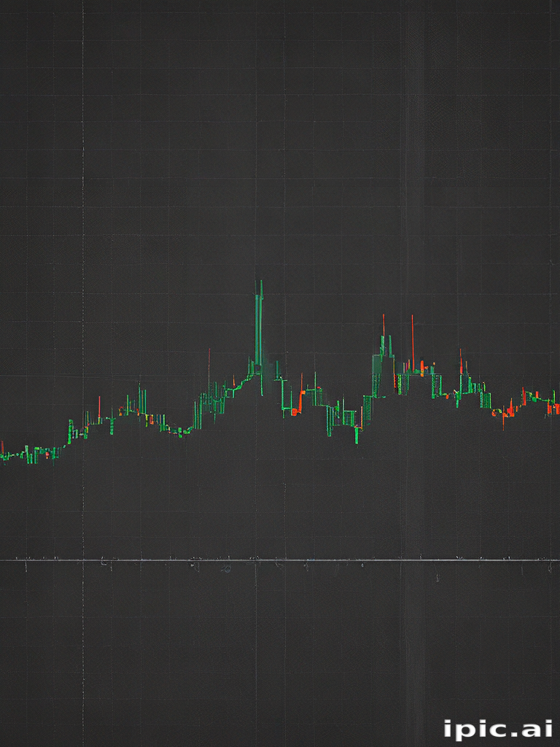This screenshot has height=747, width=560.
Task: Select the green step-up candle after the flat start
Action: pos(71,431)
